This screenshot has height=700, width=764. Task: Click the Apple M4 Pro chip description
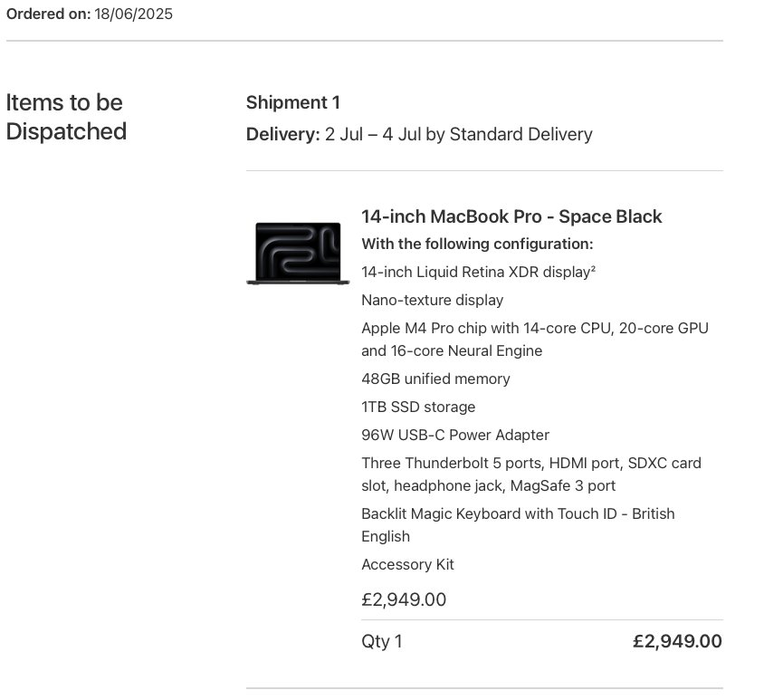click(x=534, y=340)
